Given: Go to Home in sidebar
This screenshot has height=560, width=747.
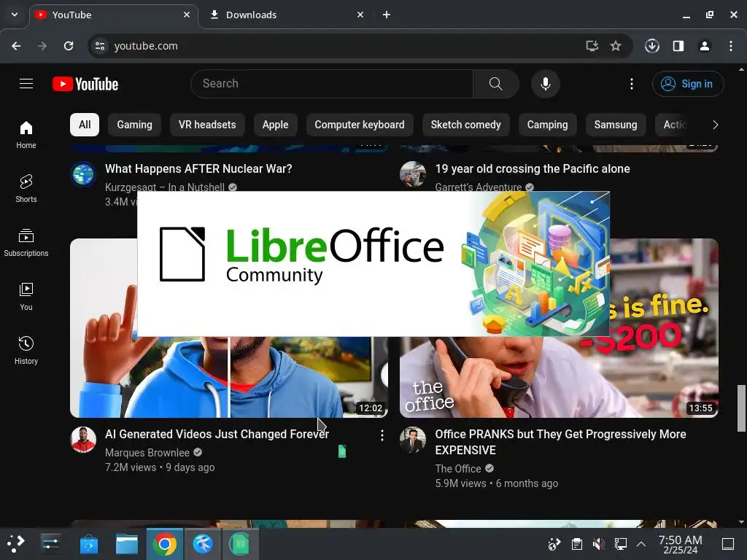Looking at the screenshot, I should (x=26, y=135).
